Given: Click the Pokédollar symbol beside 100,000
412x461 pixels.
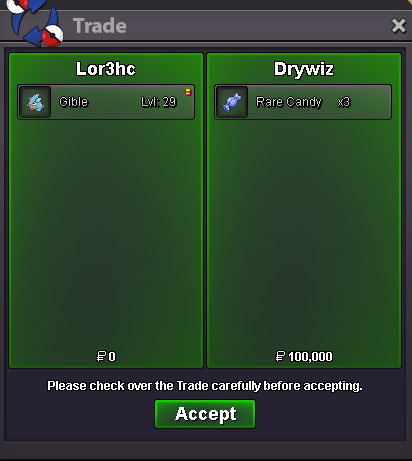Looking at the screenshot, I should click(280, 356).
